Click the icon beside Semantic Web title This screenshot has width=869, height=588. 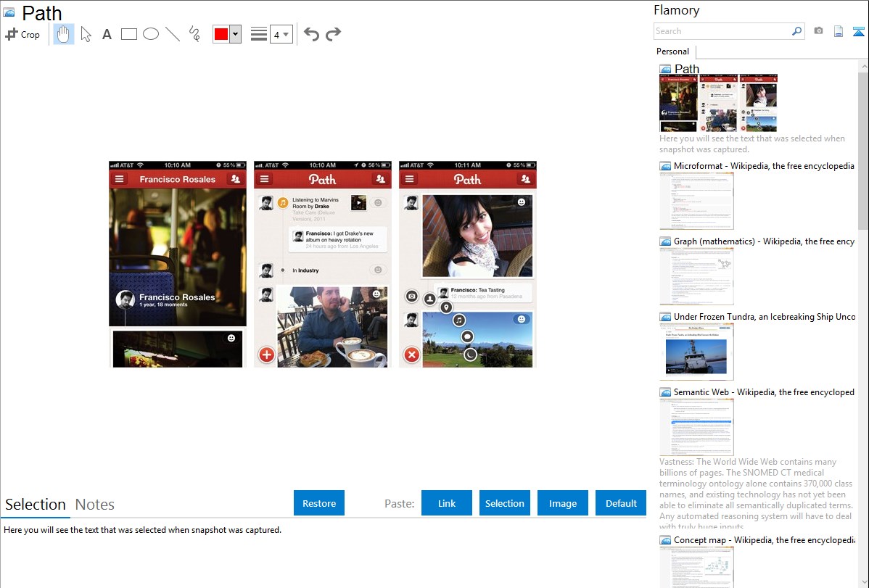[665, 392]
